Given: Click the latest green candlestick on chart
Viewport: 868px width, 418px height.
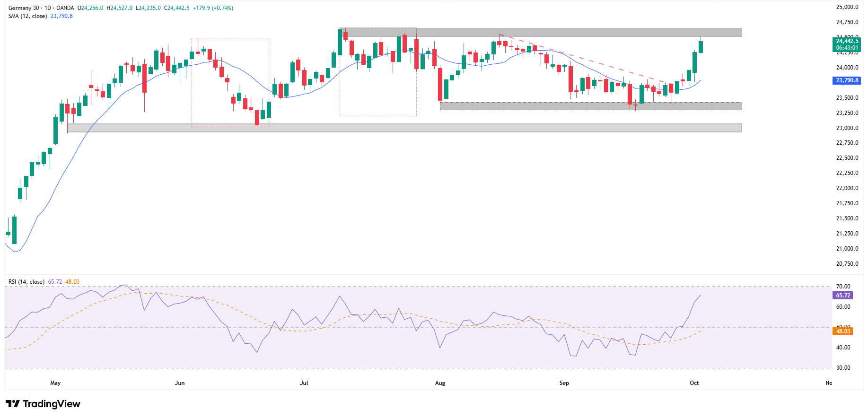Looking at the screenshot, I should [x=701, y=47].
